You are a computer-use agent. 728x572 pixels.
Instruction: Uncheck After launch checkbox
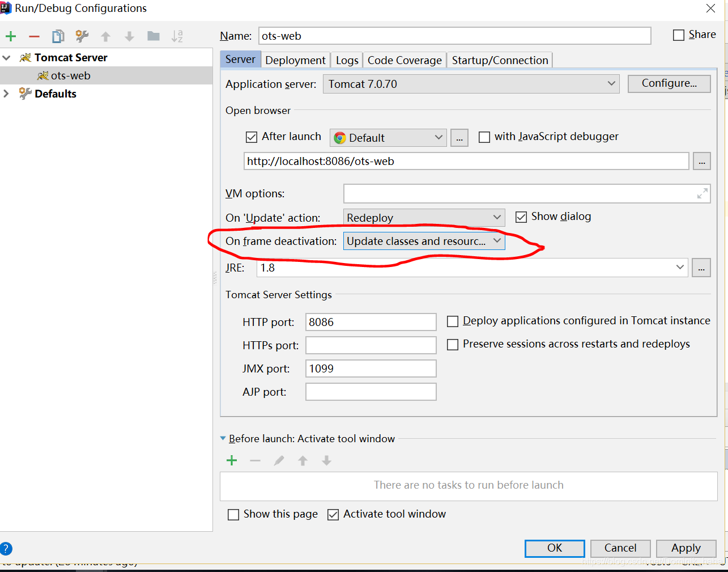point(252,137)
